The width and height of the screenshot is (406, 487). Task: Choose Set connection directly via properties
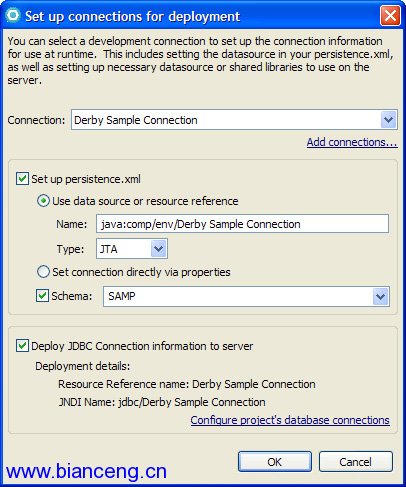click(x=43, y=272)
